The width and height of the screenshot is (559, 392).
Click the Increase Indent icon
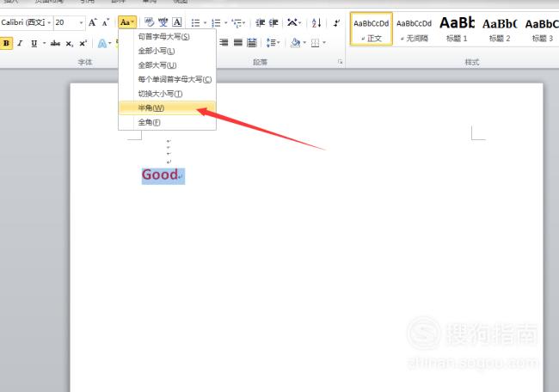[273, 23]
